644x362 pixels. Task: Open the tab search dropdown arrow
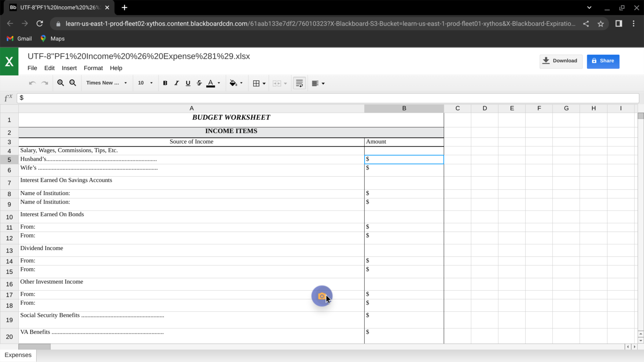click(x=589, y=8)
